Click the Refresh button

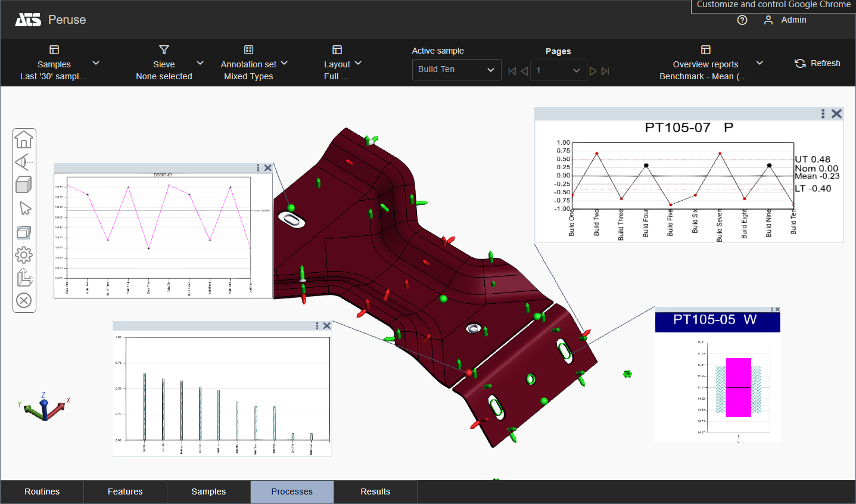[817, 63]
